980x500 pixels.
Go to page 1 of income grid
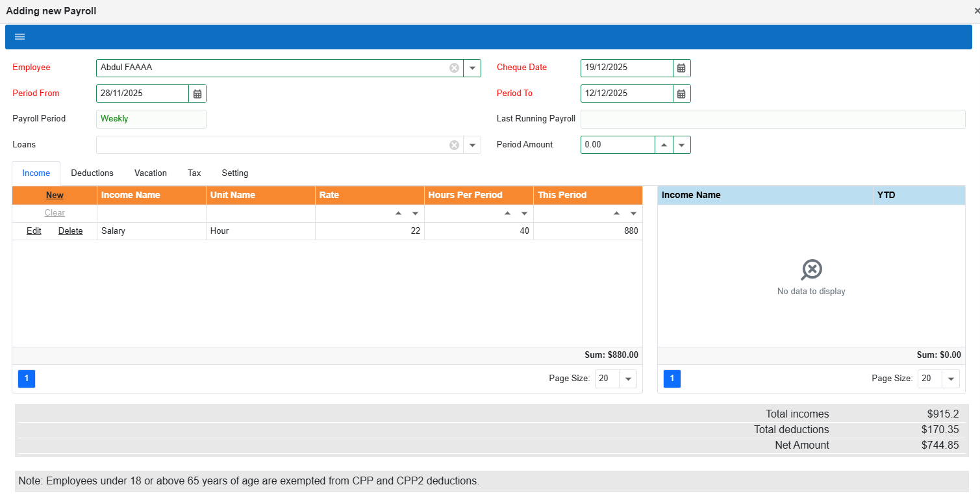[x=27, y=379]
